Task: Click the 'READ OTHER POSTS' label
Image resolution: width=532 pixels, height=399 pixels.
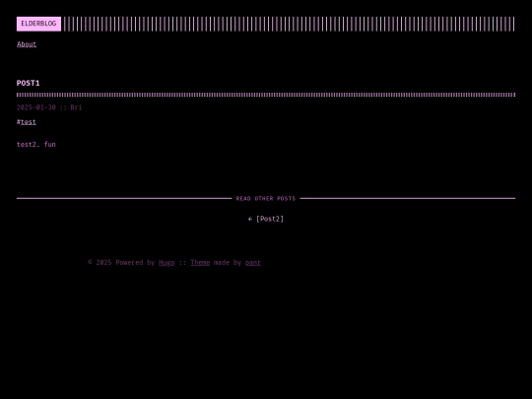Action: 266,198
